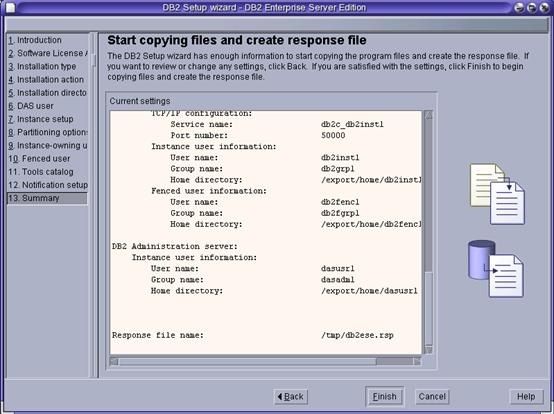Viewport: 554px width, 414px height.
Task: Go to step 10 Fenced user
Action: point(39,159)
